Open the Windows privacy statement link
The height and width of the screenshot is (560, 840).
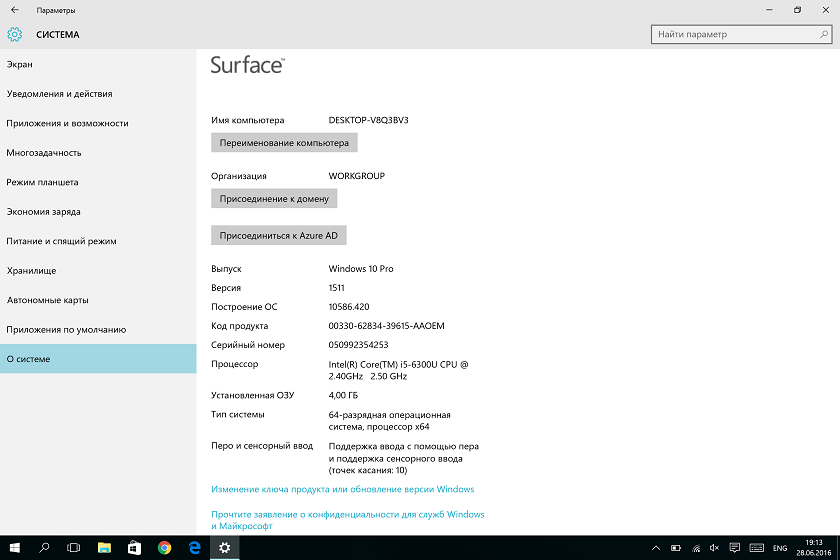tap(348, 520)
